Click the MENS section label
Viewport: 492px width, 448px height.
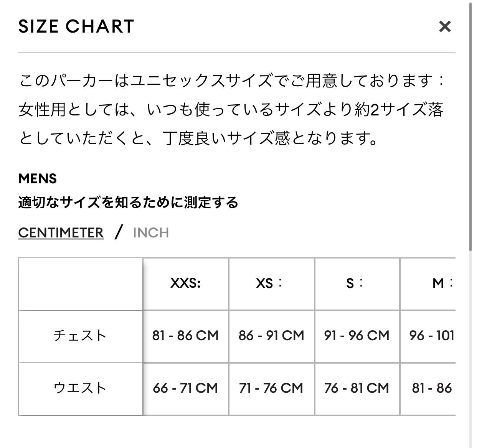38,179
